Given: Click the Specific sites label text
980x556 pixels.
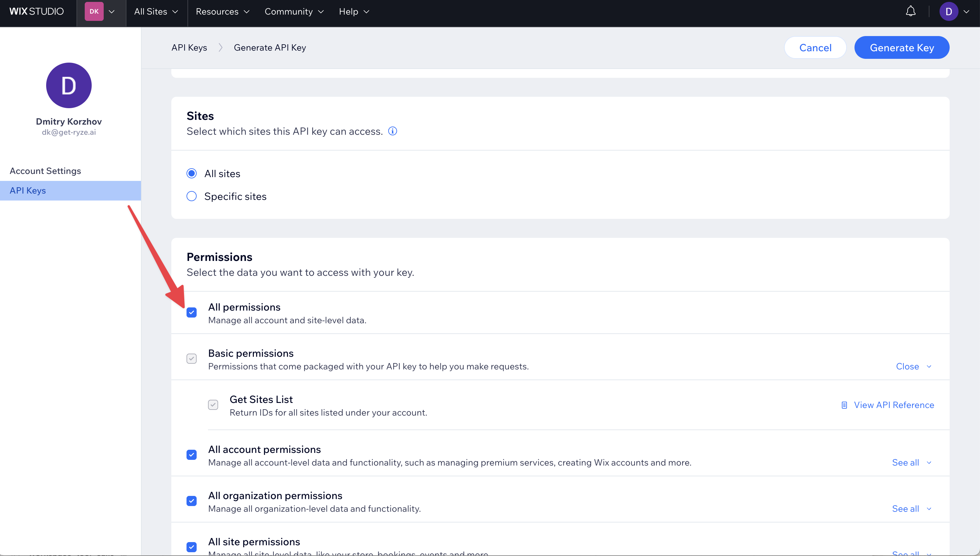Looking at the screenshot, I should (x=236, y=196).
